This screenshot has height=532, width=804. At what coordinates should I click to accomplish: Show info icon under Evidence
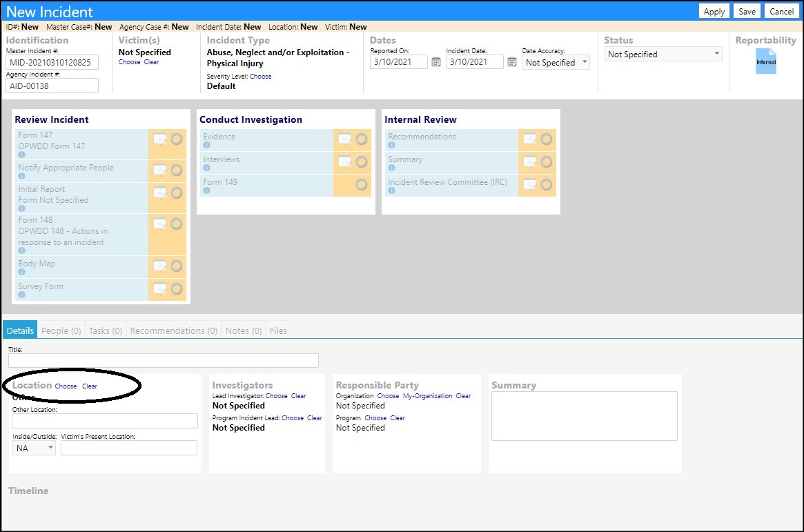206,145
